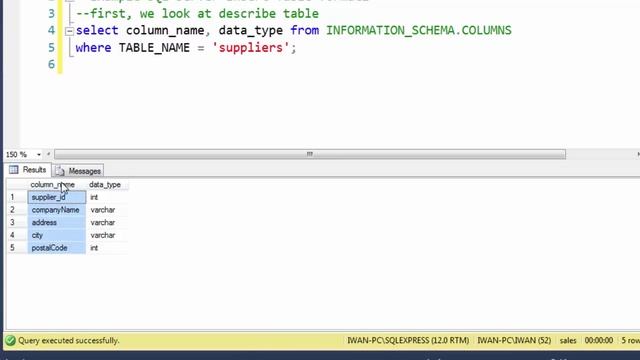Select row header number 2
Viewport: 640px width, 360px height.
tap(17, 210)
